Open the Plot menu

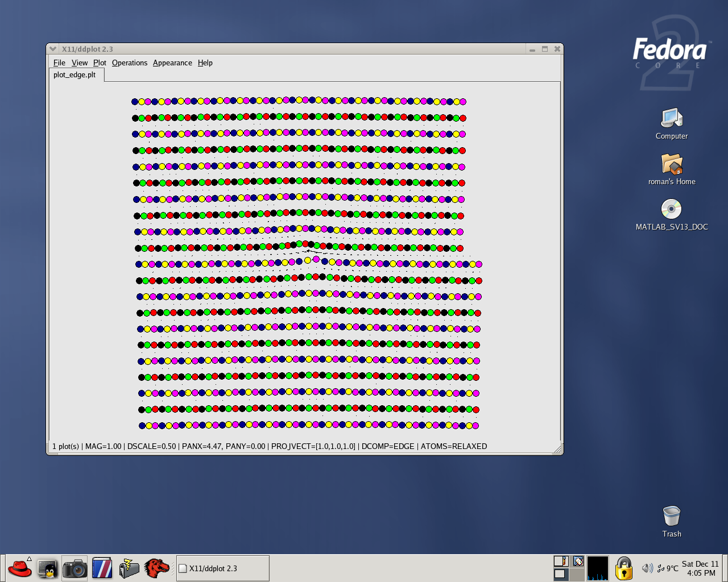point(100,63)
